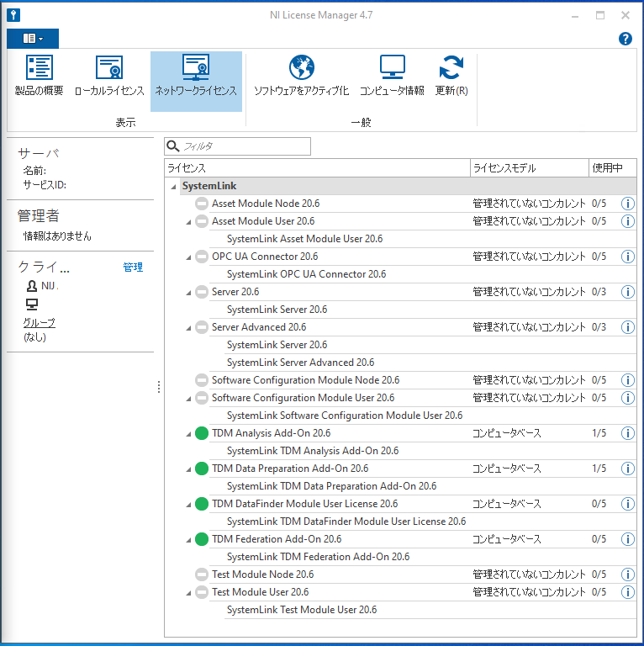644x646 pixels.
Task: Collapse Asset Module User 20.6 row
Action: [x=188, y=222]
